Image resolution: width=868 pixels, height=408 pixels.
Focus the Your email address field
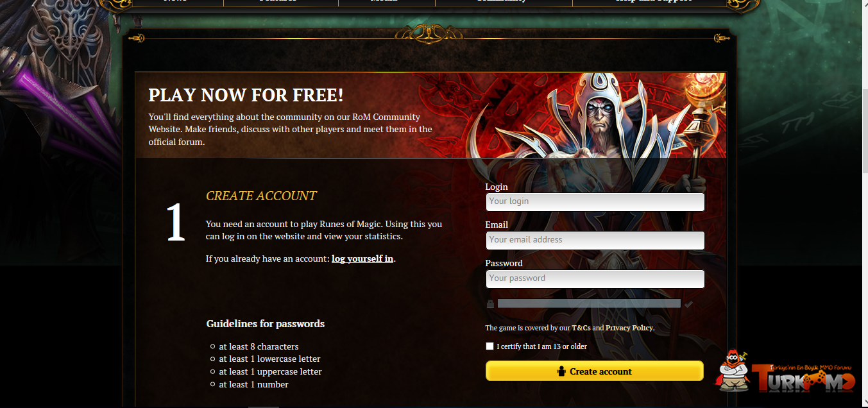[x=595, y=240]
